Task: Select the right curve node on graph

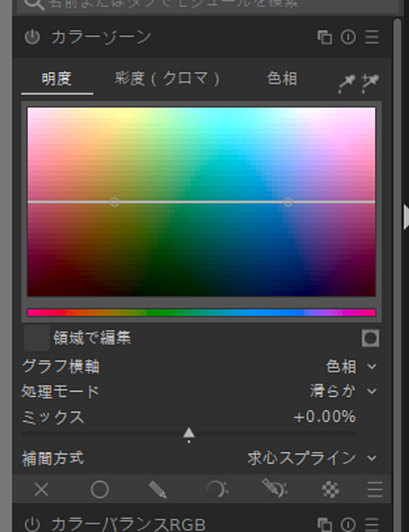Action: coord(288,202)
